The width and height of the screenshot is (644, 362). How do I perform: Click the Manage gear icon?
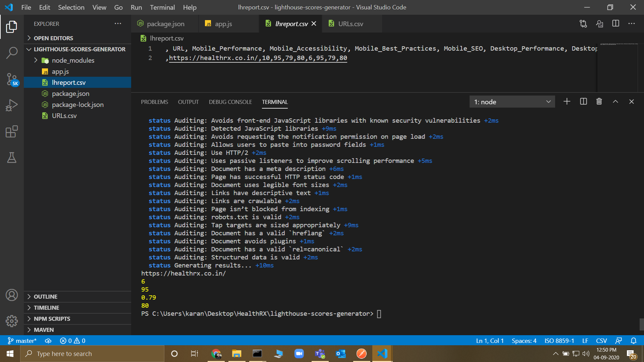tap(12, 321)
